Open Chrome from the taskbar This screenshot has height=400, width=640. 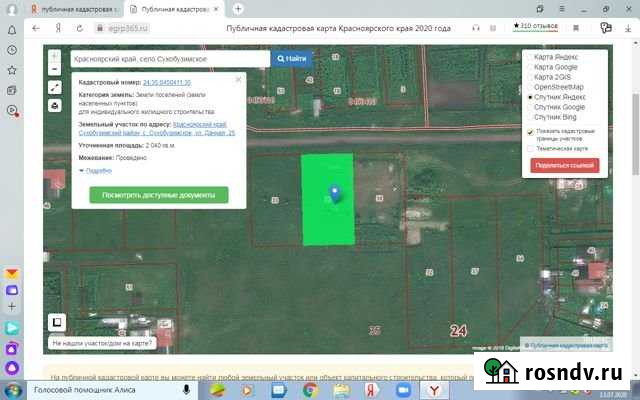[x=310, y=391]
